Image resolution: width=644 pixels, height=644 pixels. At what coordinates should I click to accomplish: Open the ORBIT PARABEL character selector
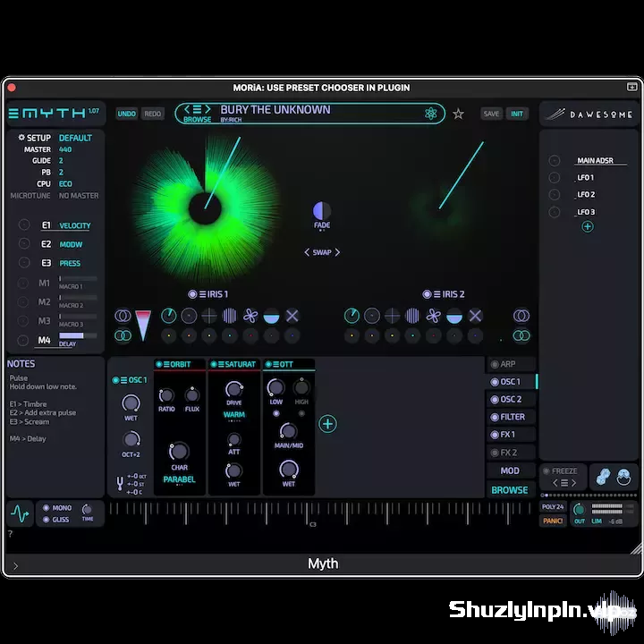point(179,479)
